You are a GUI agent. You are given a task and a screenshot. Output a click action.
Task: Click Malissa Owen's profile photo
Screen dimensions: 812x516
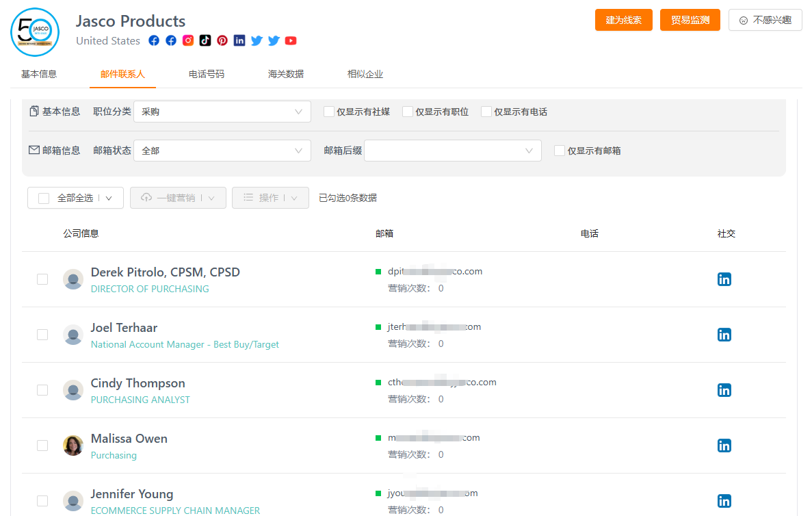[x=73, y=446]
